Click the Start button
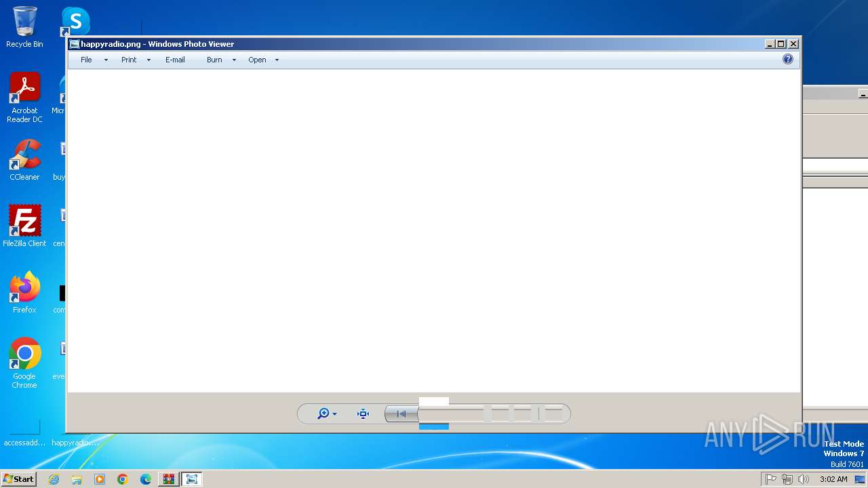The image size is (868, 488). click(x=18, y=479)
